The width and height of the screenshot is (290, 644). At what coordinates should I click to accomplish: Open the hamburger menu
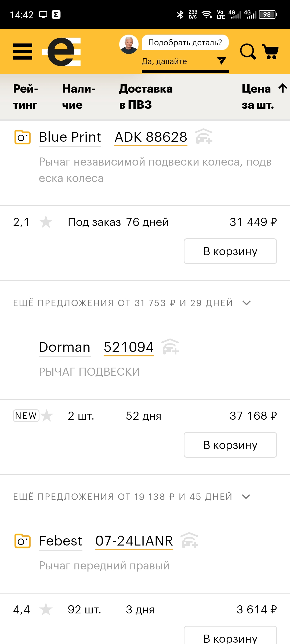click(23, 51)
